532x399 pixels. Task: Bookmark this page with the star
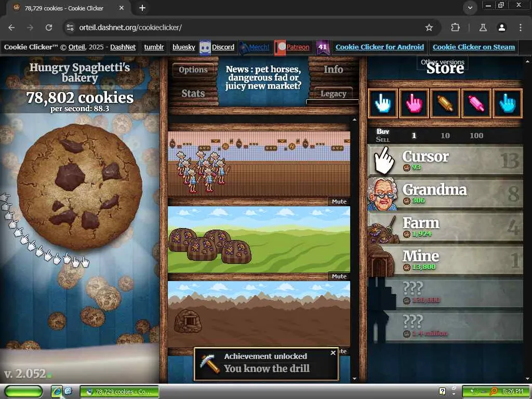point(429,28)
